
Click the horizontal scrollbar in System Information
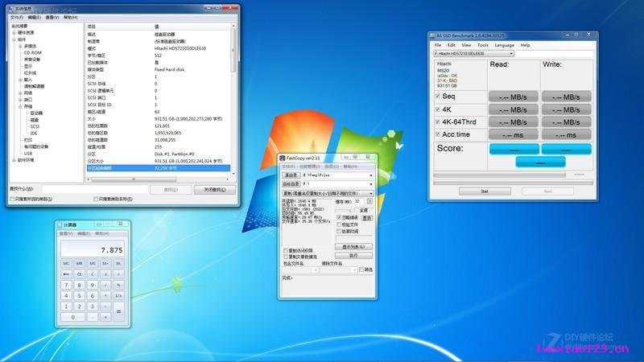pyautogui.click(x=158, y=179)
